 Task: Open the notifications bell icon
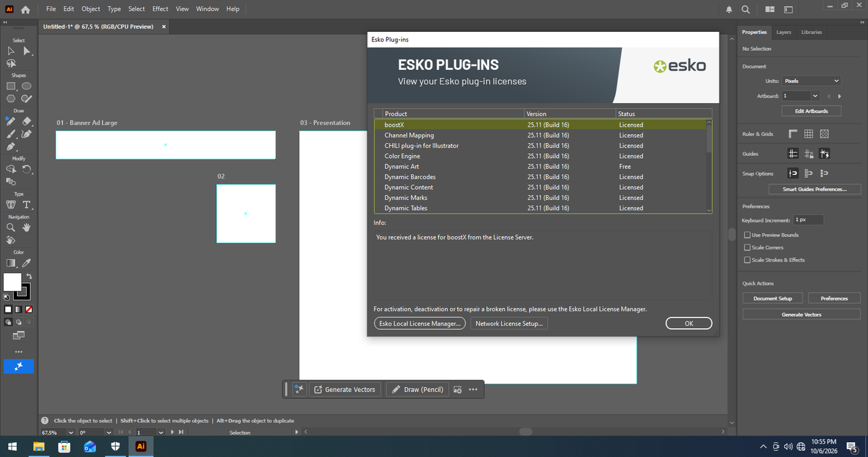pos(729,9)
